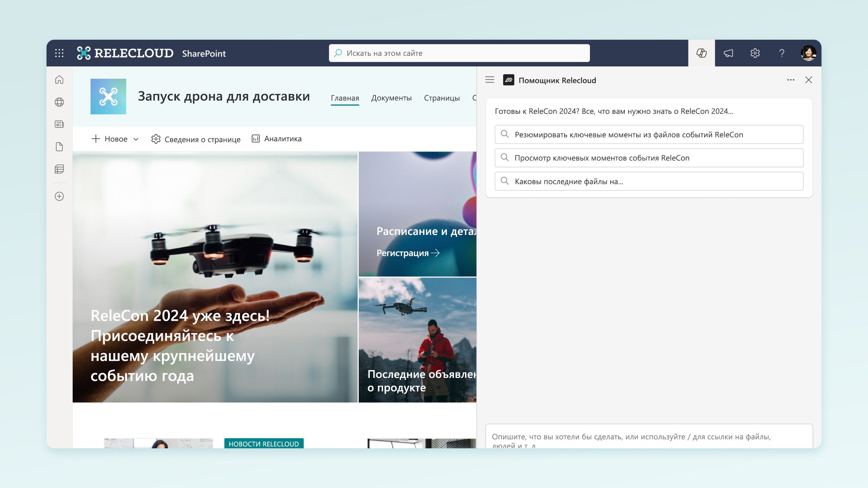
Task: Click the SharePoint home icon
Action: (59, 79)
